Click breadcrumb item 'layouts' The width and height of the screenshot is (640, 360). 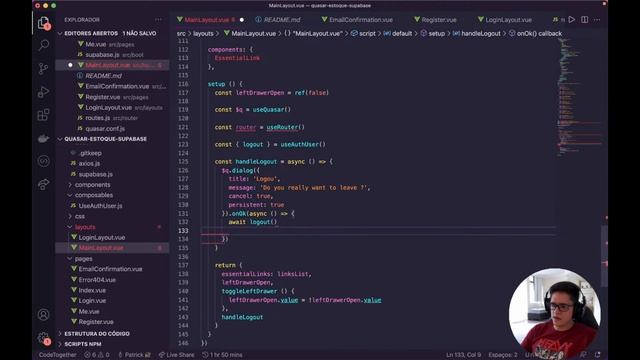[x=203, y=33]
